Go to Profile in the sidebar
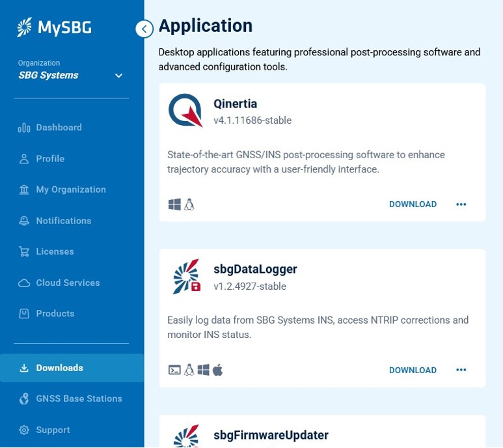The width and height of the screenshot is (503, 448). point(50,159)
